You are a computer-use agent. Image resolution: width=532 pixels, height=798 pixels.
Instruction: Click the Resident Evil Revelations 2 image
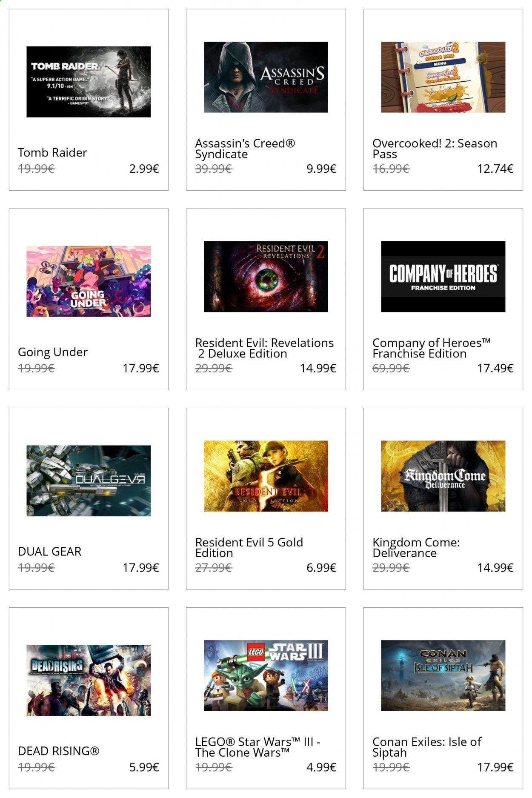pos(266,277)
